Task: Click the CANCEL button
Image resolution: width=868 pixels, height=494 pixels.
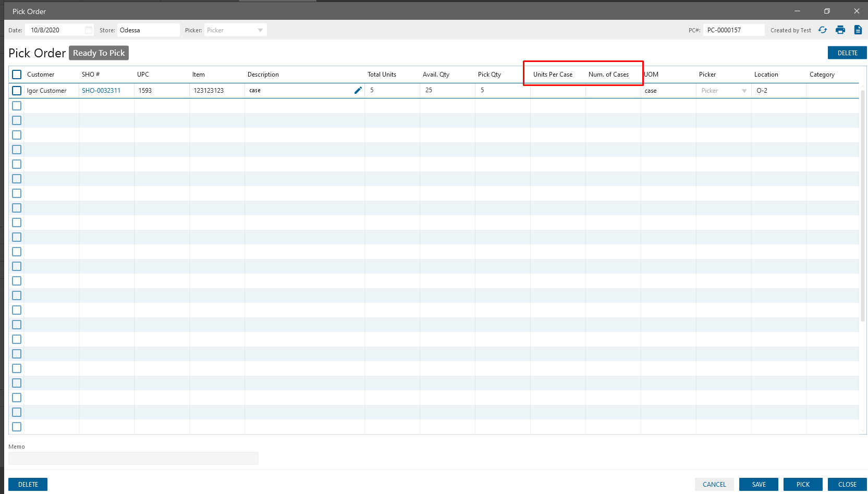Action: (714, 485)
